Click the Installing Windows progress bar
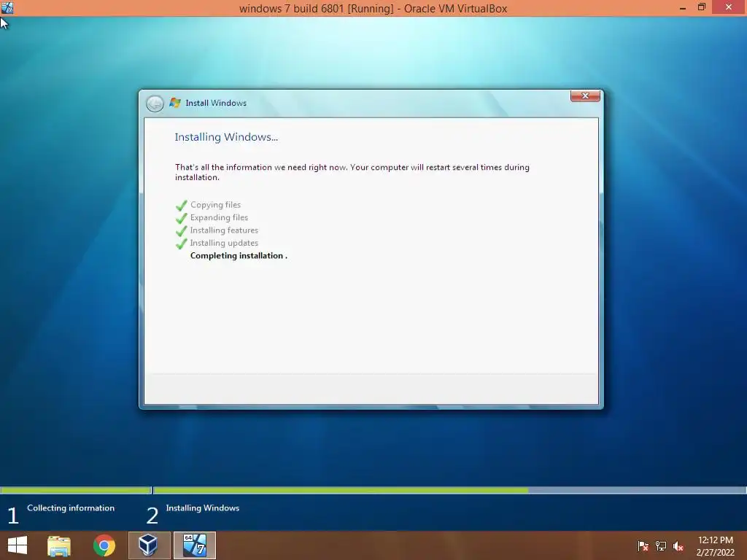Viewport: 747px width, 560px height. [x=449, y=490]
